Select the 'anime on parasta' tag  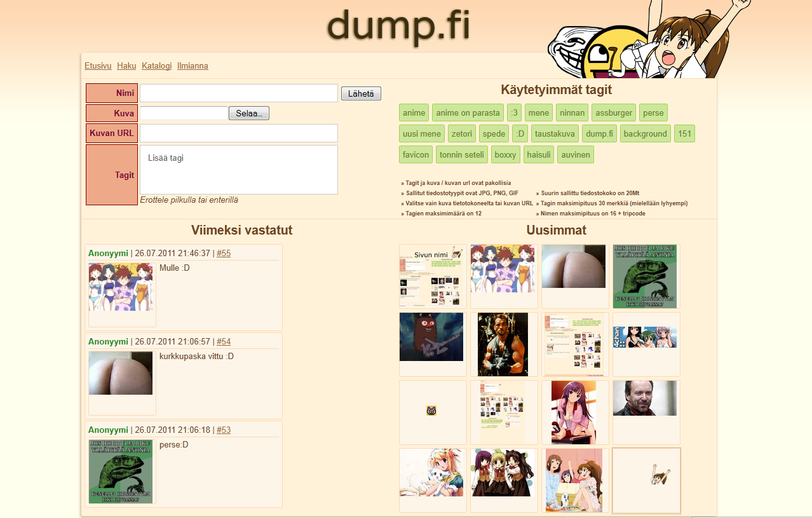pos(468,113)
